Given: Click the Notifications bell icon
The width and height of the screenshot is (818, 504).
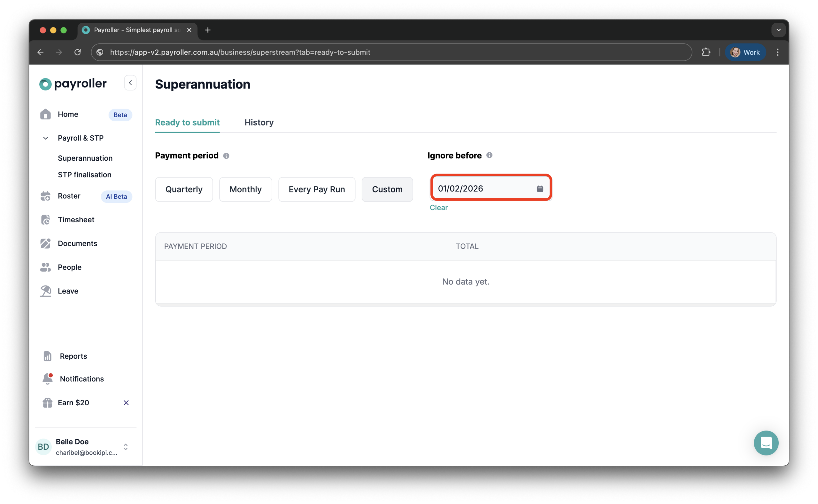Looking at the screenshot, I should point(47,379).
